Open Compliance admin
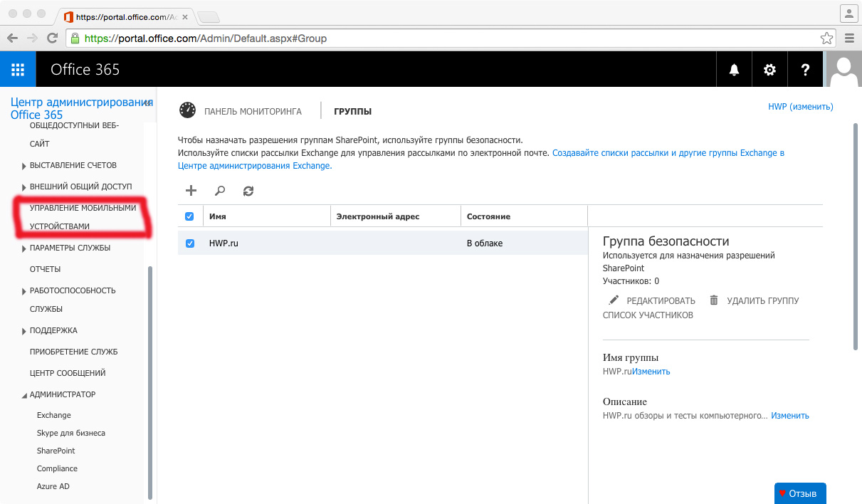The width and height of the screenshot is (862, 504). (57, 468)
